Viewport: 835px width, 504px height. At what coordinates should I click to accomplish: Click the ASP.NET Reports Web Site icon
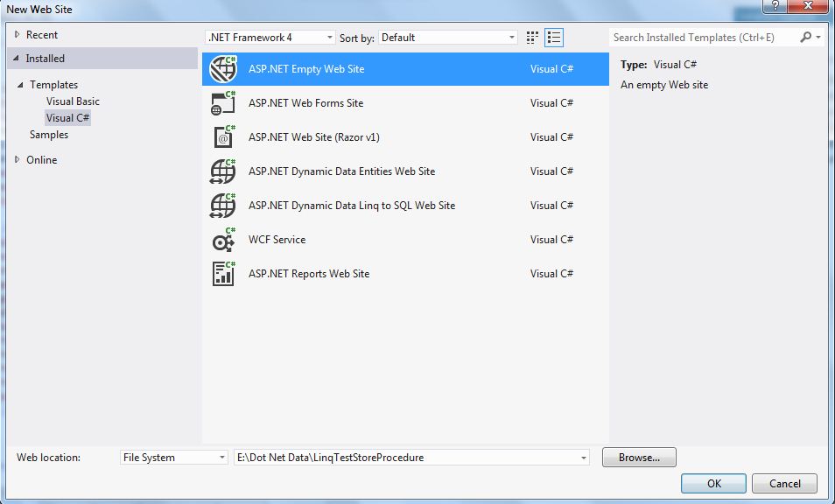(x=222, y=274)
